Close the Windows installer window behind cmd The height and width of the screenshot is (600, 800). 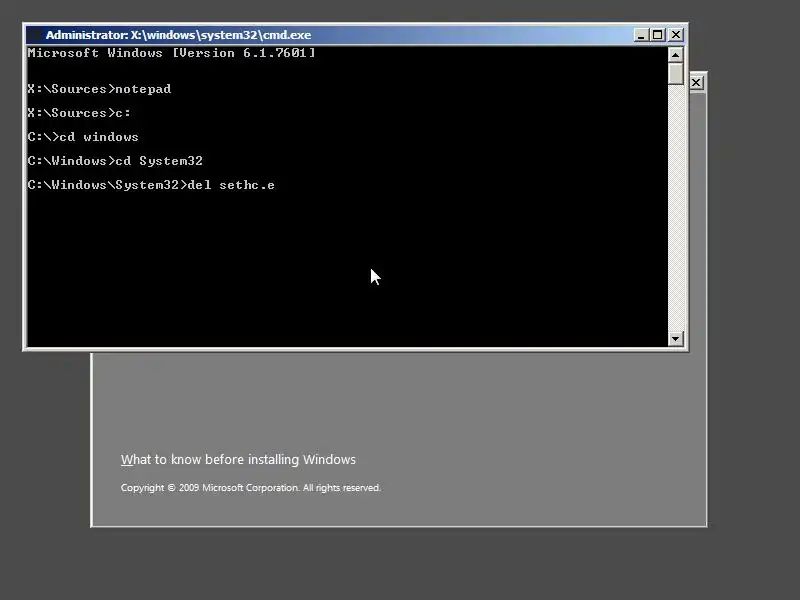(696, 83)
